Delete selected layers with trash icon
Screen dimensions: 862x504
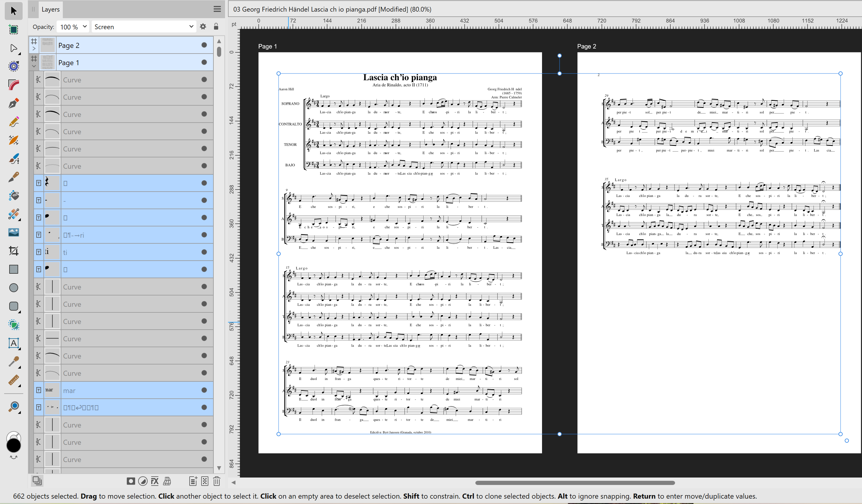click(x=216, y=481)
